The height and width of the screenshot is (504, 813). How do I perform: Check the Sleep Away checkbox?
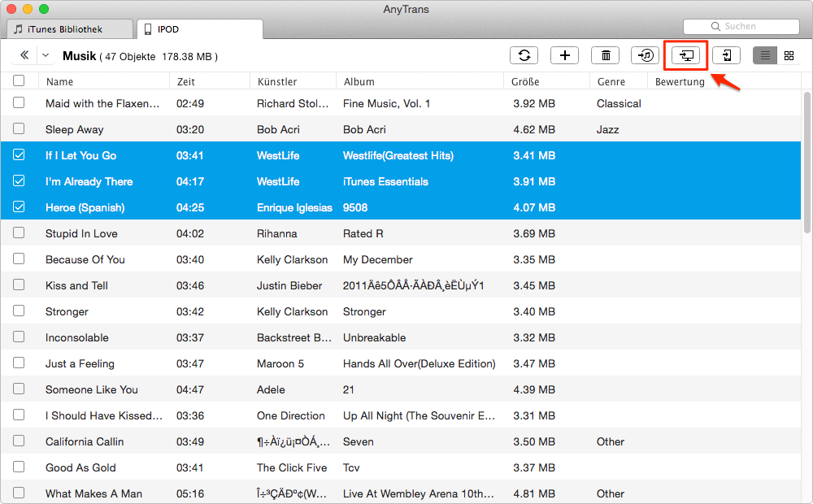19,128
